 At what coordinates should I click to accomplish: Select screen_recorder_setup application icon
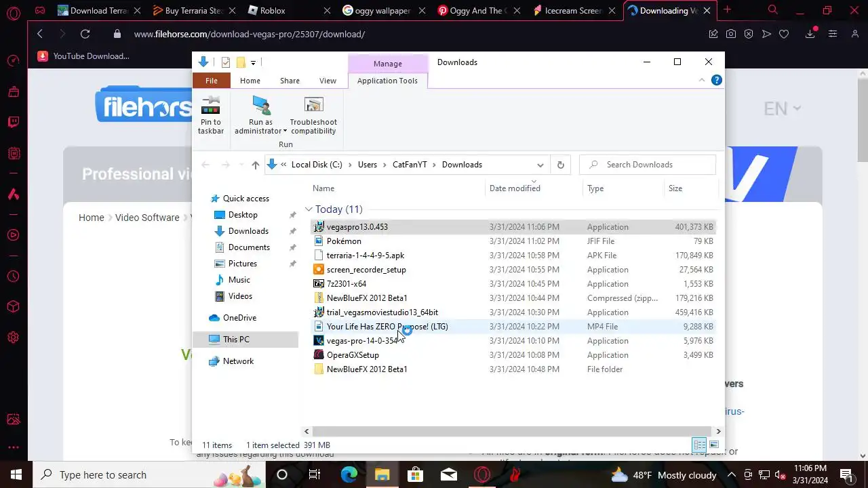(319, 270)
